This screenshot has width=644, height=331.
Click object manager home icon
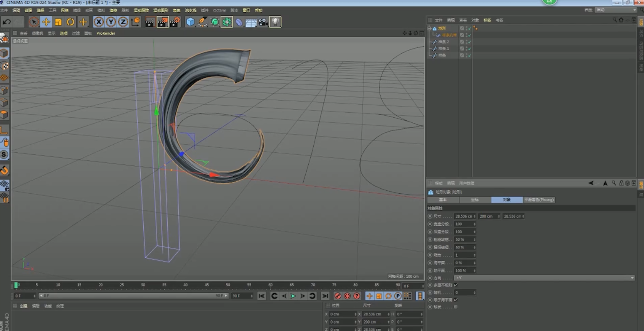[x=621, y=20]
